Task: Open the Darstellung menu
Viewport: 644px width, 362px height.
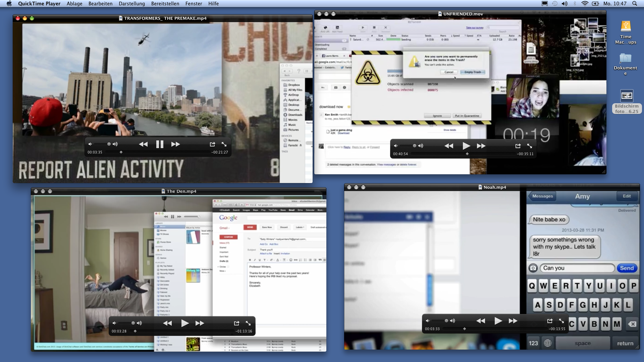Action: point(132,4)
